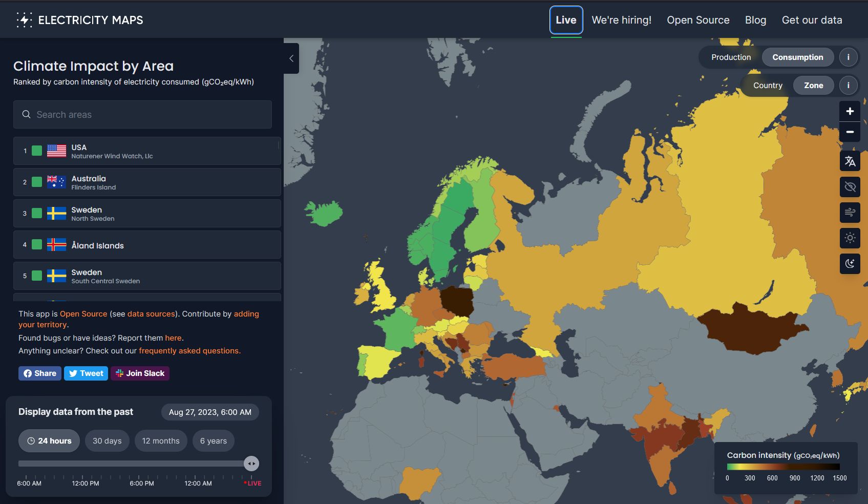Toggle the wind layer on the map
The height and width of the screenshot is (504, 868).
(850, 212)
